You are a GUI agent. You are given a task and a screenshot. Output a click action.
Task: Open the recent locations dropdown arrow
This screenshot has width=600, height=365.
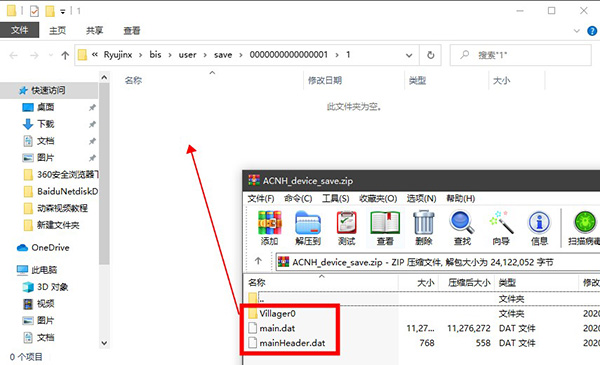pyautogui.click(x=51, y=55)
